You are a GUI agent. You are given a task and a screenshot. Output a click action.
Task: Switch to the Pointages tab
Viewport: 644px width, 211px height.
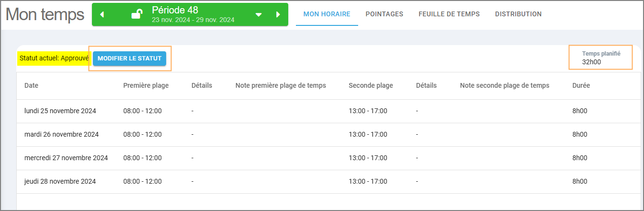tap(384, 14)
